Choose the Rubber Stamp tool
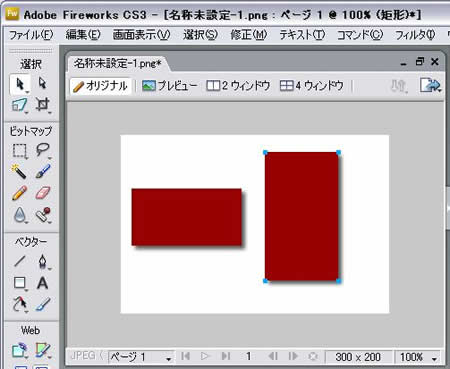The width and height of the screenshot is (450, 369). [43, 214]
